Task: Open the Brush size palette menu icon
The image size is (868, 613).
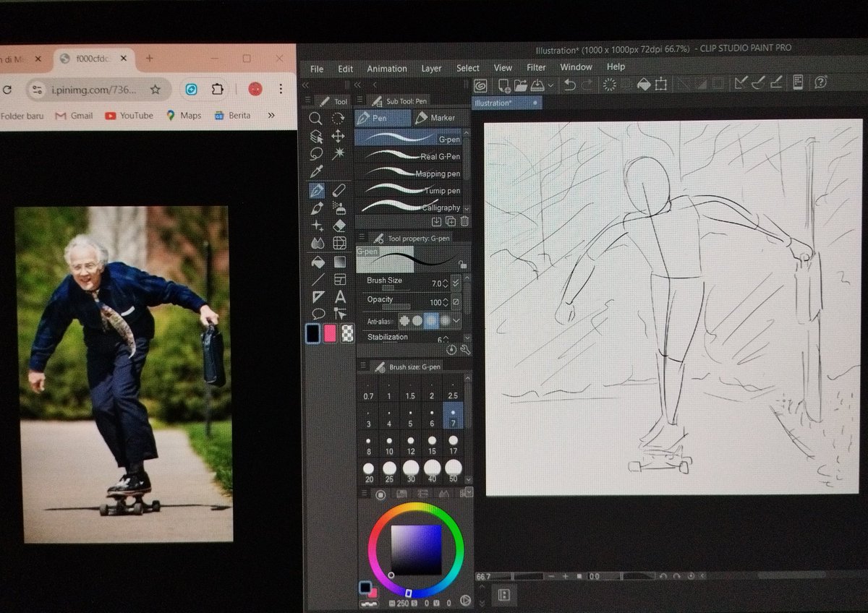Action: coord(363,366)
